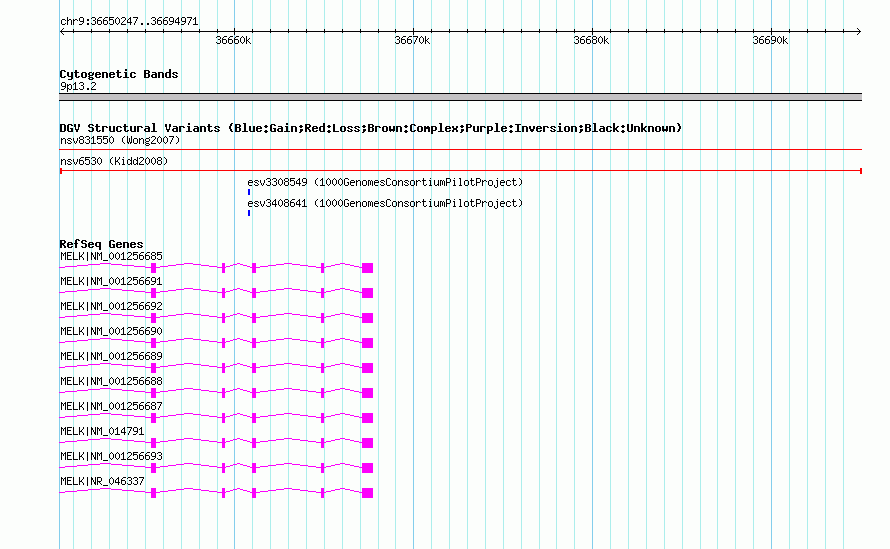Image resolution: width=890 pixels, height=549 pixels.
Task: Click the large last exon of NM_001256685
Action: point(367,268)
